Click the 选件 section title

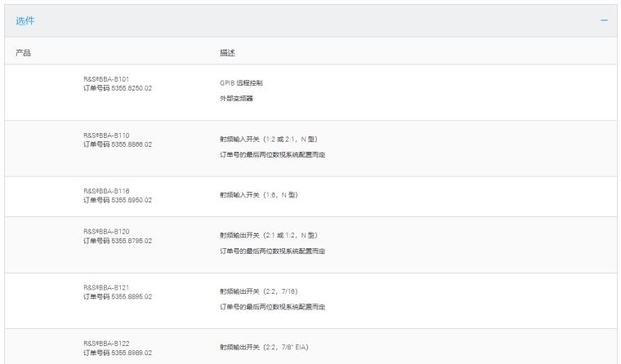(x=25, y=20)
